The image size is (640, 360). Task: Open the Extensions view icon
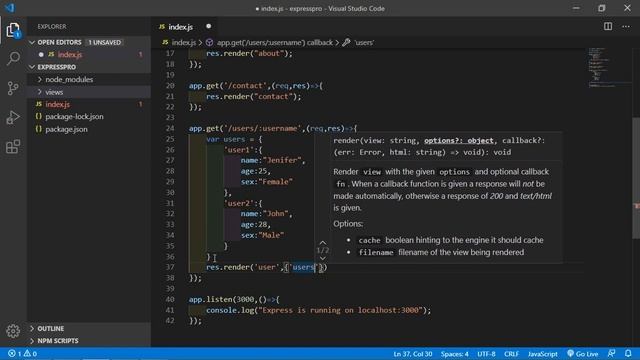[x=13, y=147]
